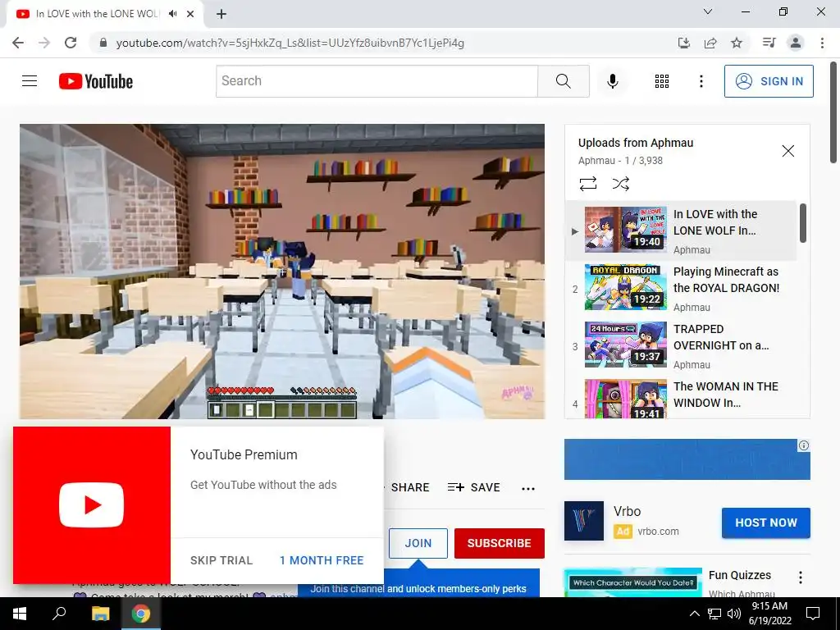Viewport: 840px width, 630px height.
Task: Open the Which Character Would You Date thumbnail
Action: [632, 583]
